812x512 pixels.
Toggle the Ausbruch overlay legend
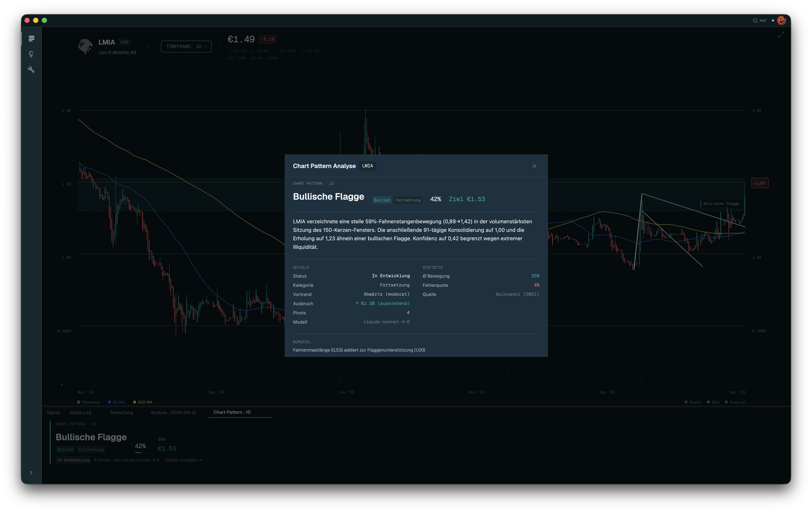735,402
